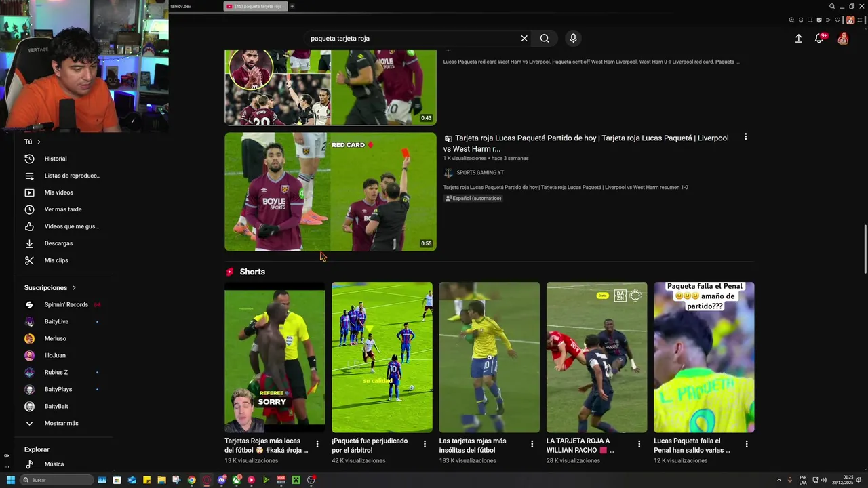Screen dimensions: 868x488
Task: Click the browser's tab search magnifier
Action: pos(832,6)
